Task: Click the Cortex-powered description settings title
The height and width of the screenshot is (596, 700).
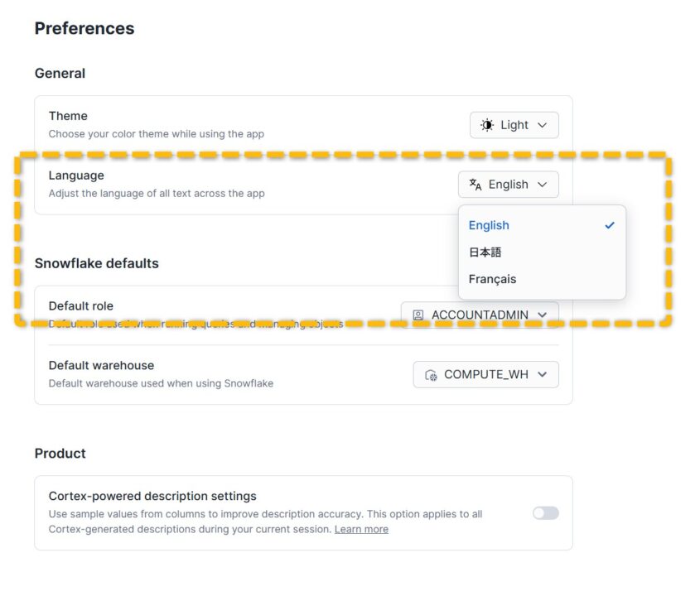Action: (152, 496)
